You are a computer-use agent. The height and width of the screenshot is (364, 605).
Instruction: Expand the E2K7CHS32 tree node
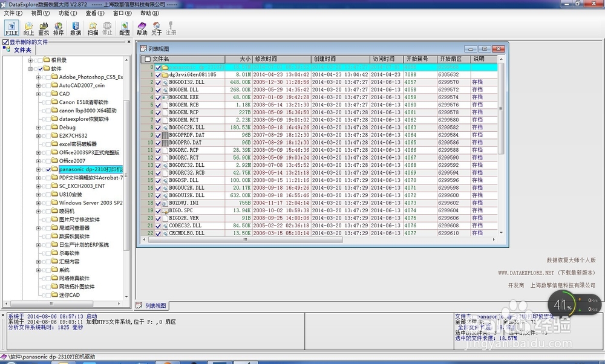coord(38,135)
